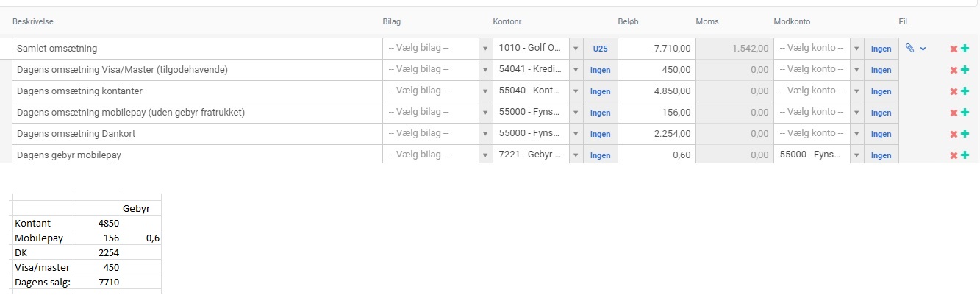Add a row after Samlet omsætning

coord(965,49)
